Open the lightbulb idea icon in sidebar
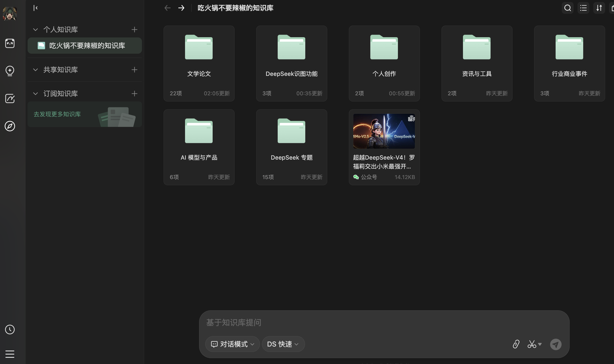Image resolution: width=614 pixels, height=364 pixels. [10, 71]
